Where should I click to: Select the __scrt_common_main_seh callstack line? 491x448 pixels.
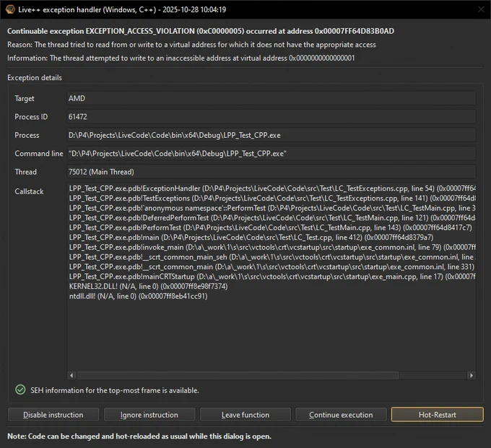[272, 257]
